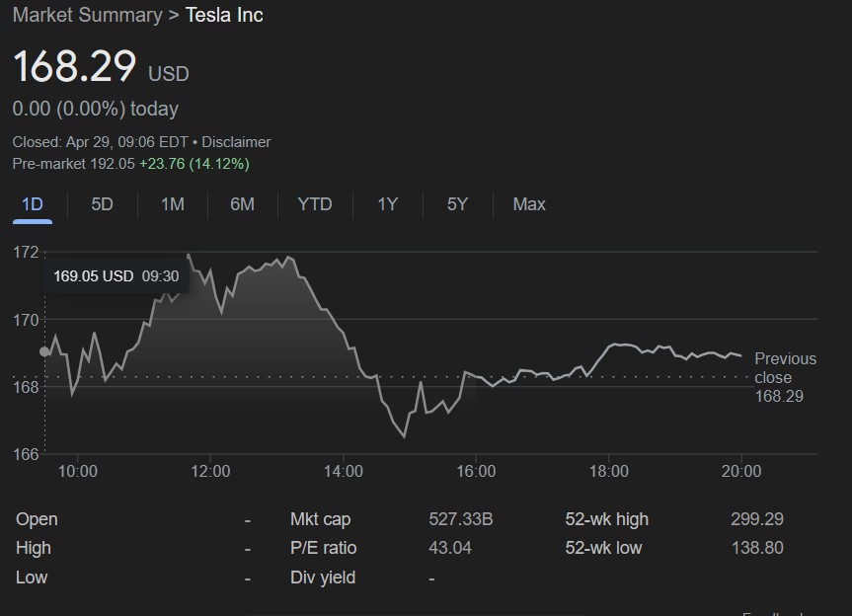Click the 52-wk high value 299.29

tap(757, 519)
